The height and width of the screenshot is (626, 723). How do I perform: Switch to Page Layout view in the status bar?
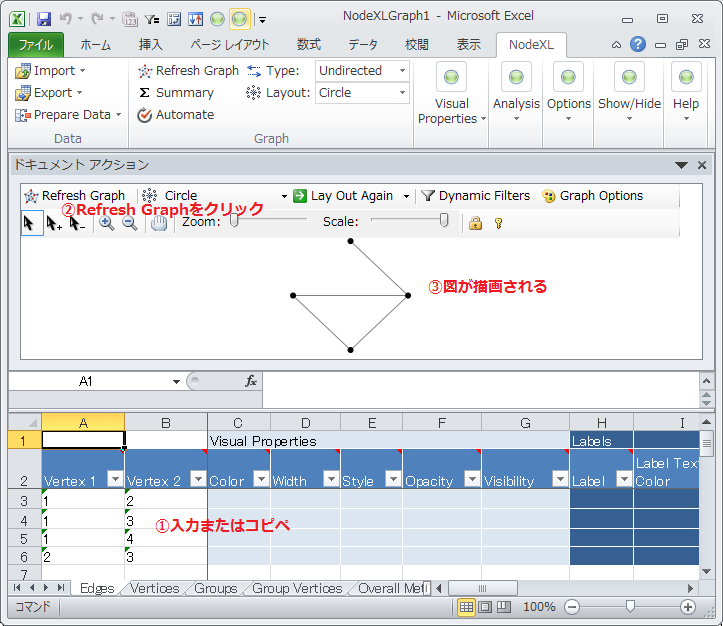tap(485, 607)
